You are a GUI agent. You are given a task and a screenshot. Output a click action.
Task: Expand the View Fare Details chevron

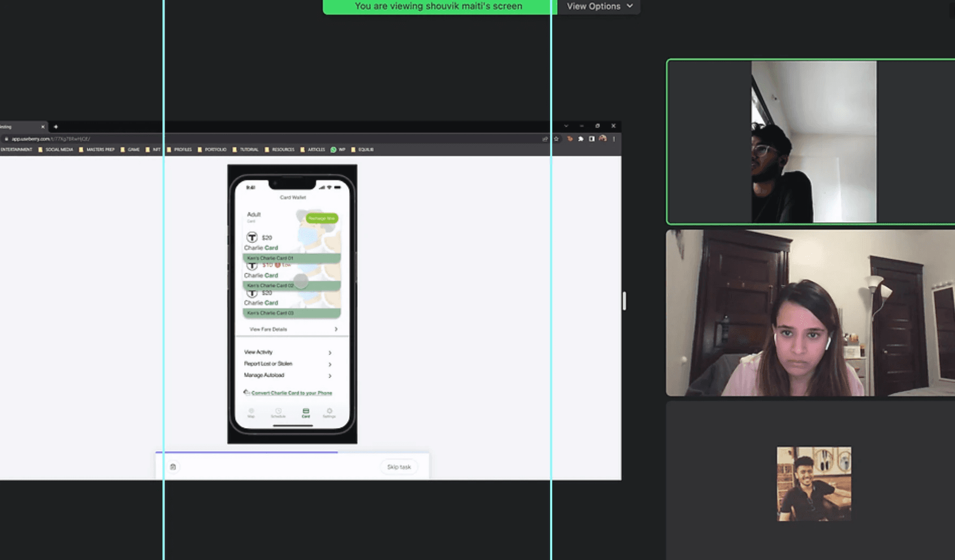coord(336,329)
